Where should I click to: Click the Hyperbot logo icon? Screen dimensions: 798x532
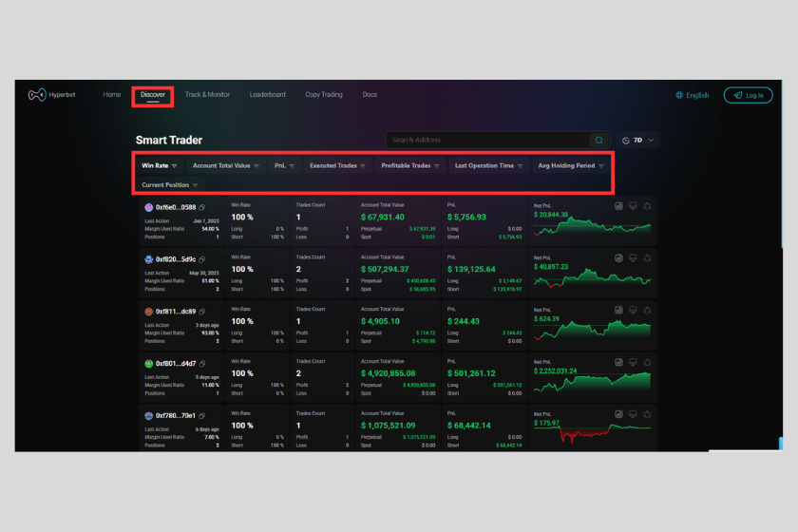click(37, 95)
